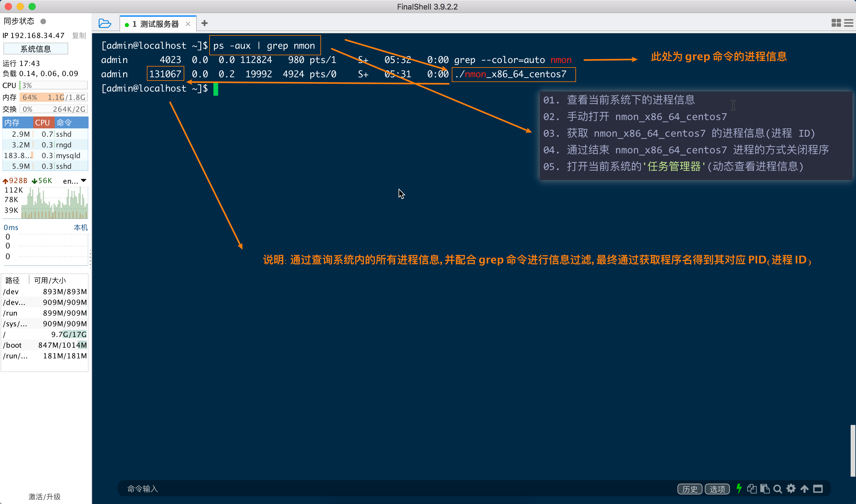Image resolution: width=856 pixels, height=504 pixels.
Task: Switch to grid layout view icon
Action: 836,23
